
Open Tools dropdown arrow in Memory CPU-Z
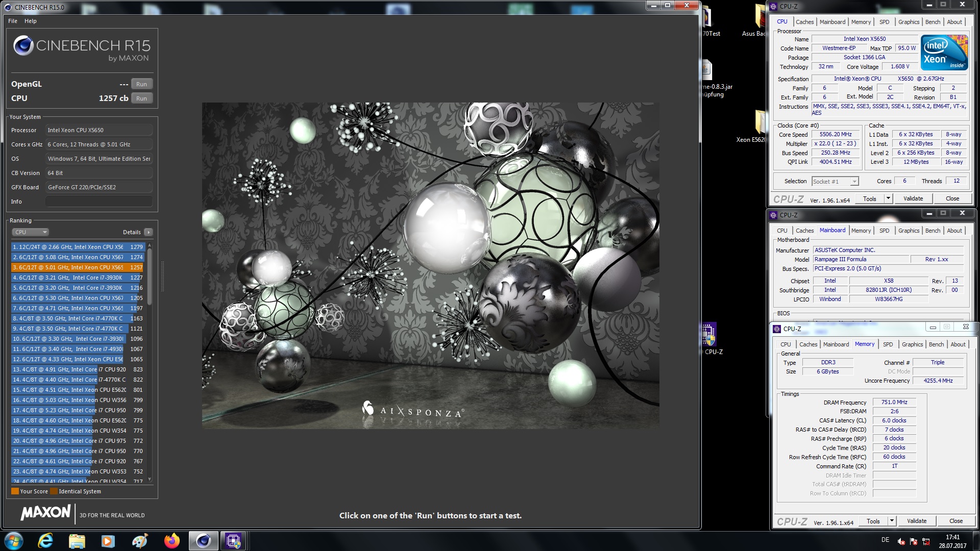(x=892, y=521)
